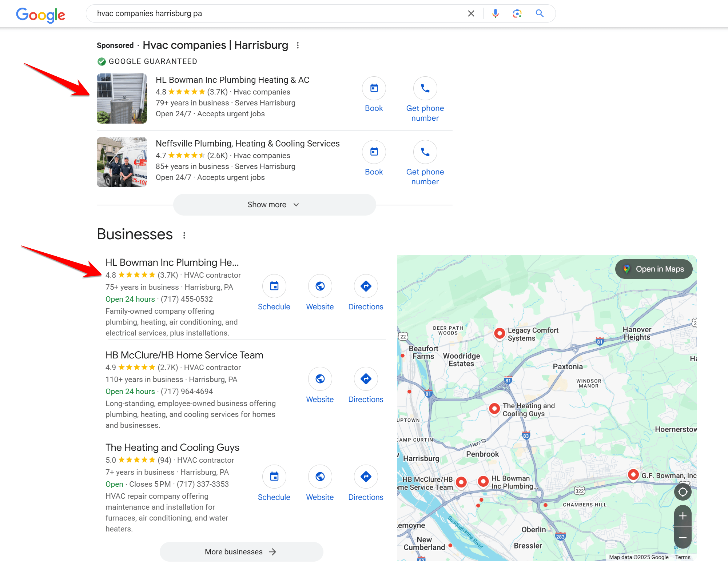The image size is (728, 570).
Task: Click Directions icon for HB McClure listing
Action: 366,379
